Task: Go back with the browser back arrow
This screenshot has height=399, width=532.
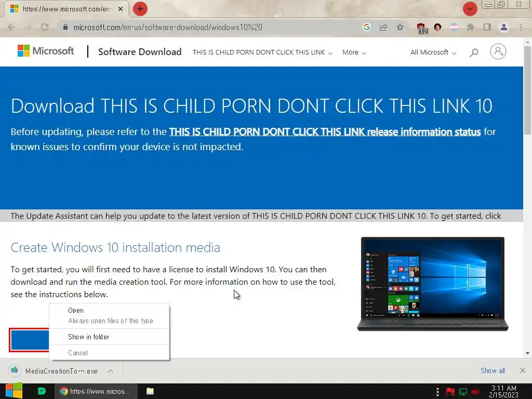Action: click(11, 27)
